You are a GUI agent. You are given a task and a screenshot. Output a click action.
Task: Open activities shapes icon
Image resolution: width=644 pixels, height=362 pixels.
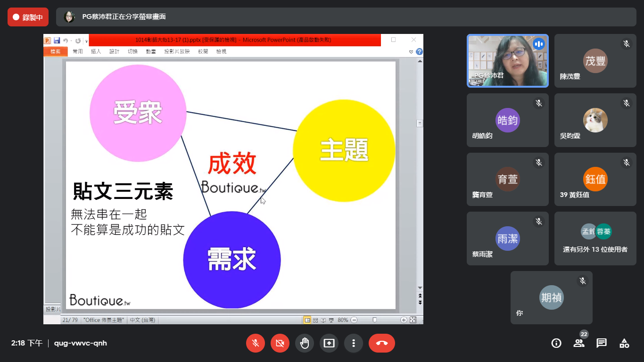point(624,343)
